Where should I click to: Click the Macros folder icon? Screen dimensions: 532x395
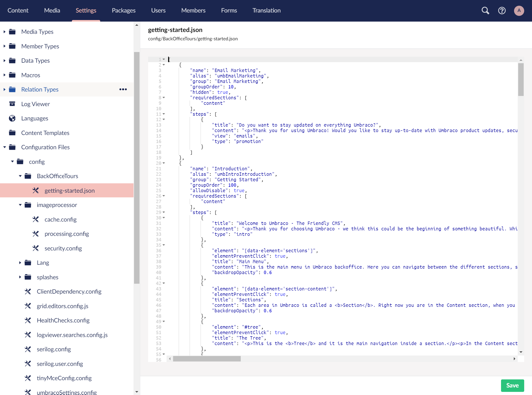tap(12, 75)
